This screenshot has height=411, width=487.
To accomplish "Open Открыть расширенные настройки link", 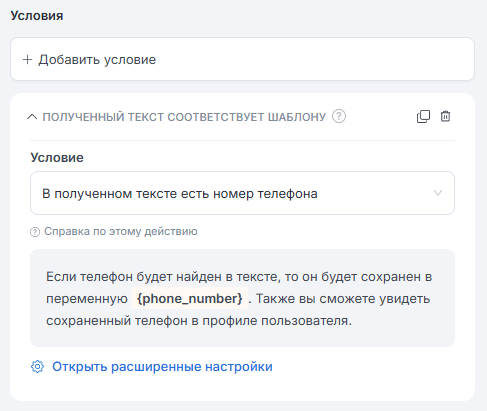I will (x=162, y=367).
